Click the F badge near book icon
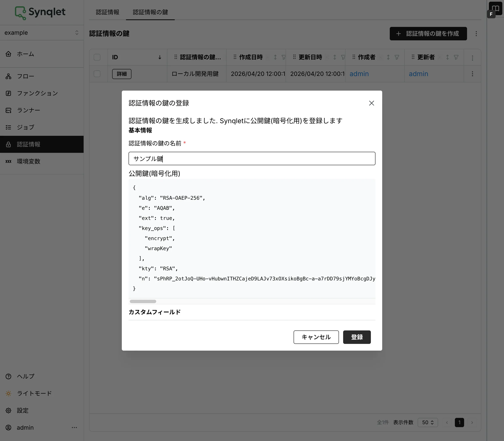The image size is (504, 441). (491, 14)
